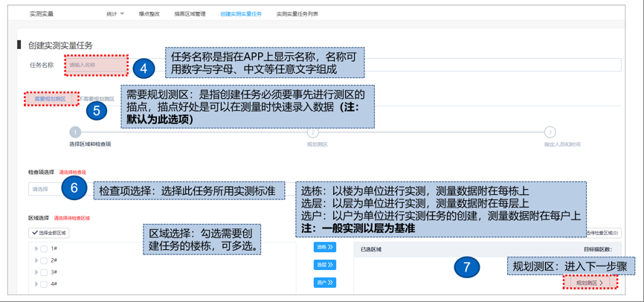The image size is (644, 302).
Task: Expand the 2# building tree node
Action: click(x=36, y=260)
